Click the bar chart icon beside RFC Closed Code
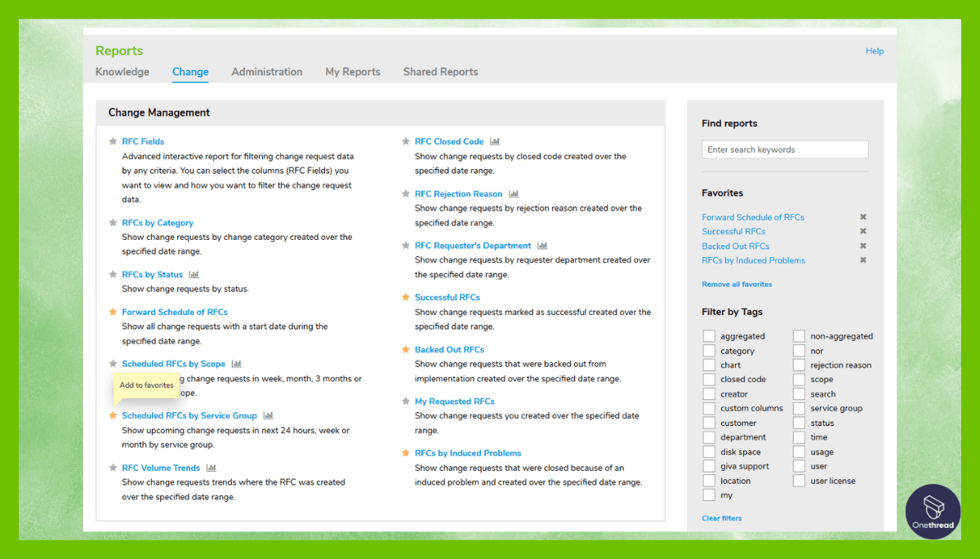The image size is (980, 559). coord(495,140)
